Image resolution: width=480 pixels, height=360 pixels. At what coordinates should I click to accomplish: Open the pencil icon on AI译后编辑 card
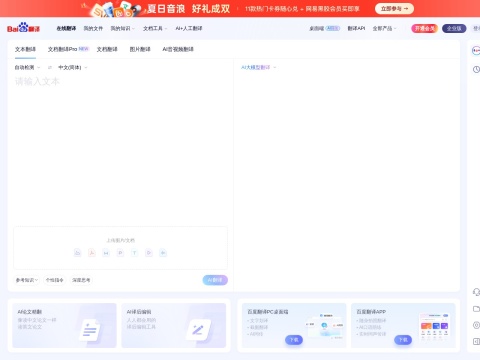pos(199,330)
